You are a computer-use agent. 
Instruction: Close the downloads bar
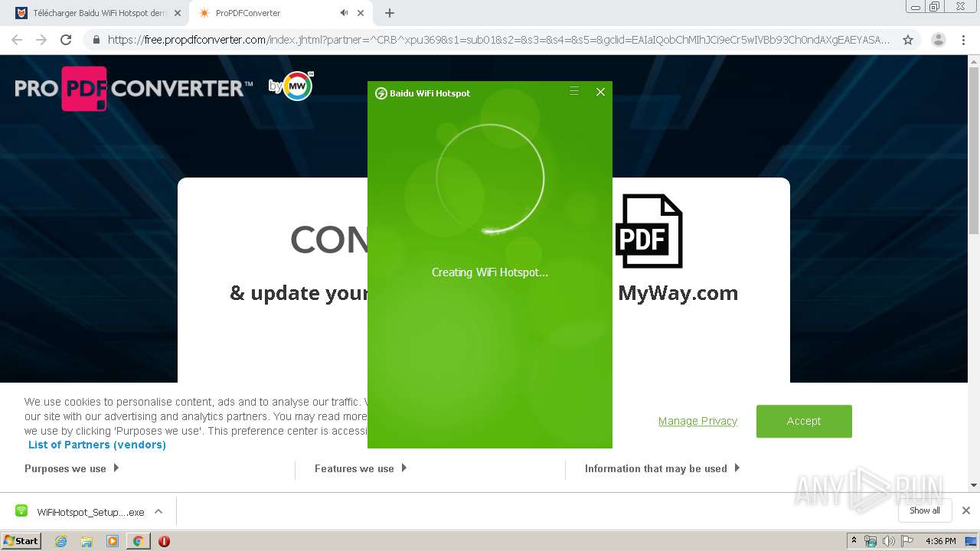pyautogui.click(x=966, y=510)
